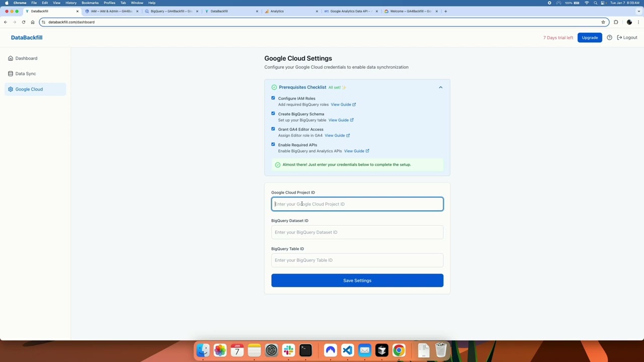
Task: Go back to the previous page
Action: [6, 22]
